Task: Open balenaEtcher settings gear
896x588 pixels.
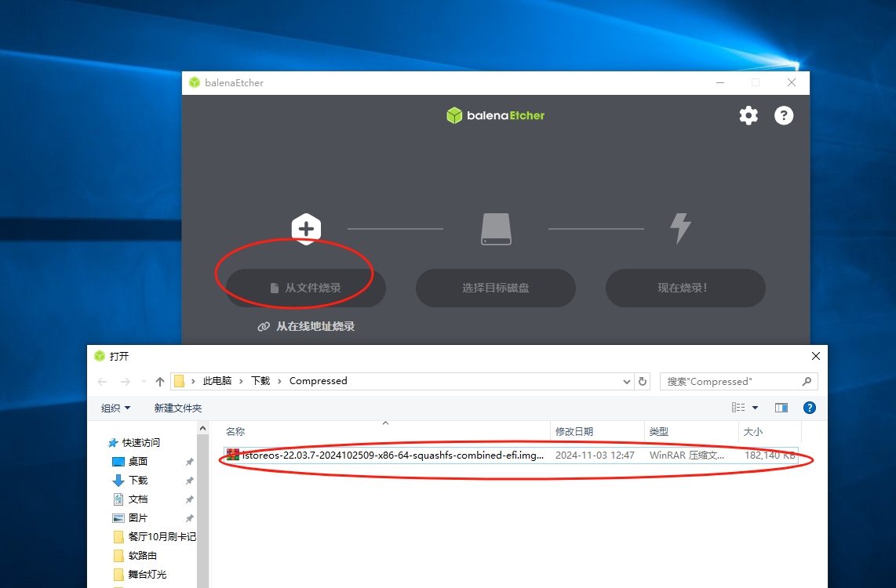Action: pos(748,115)
